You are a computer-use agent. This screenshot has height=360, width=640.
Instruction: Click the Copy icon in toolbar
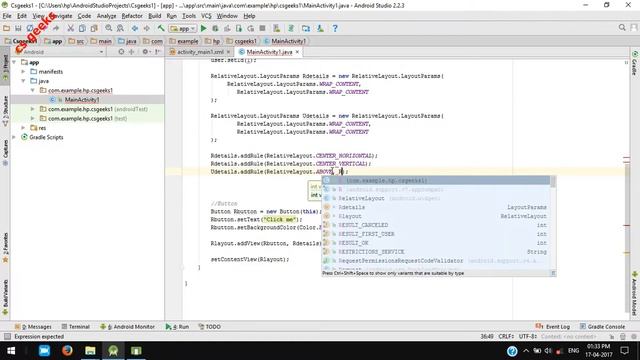click(x=82, y=28)
